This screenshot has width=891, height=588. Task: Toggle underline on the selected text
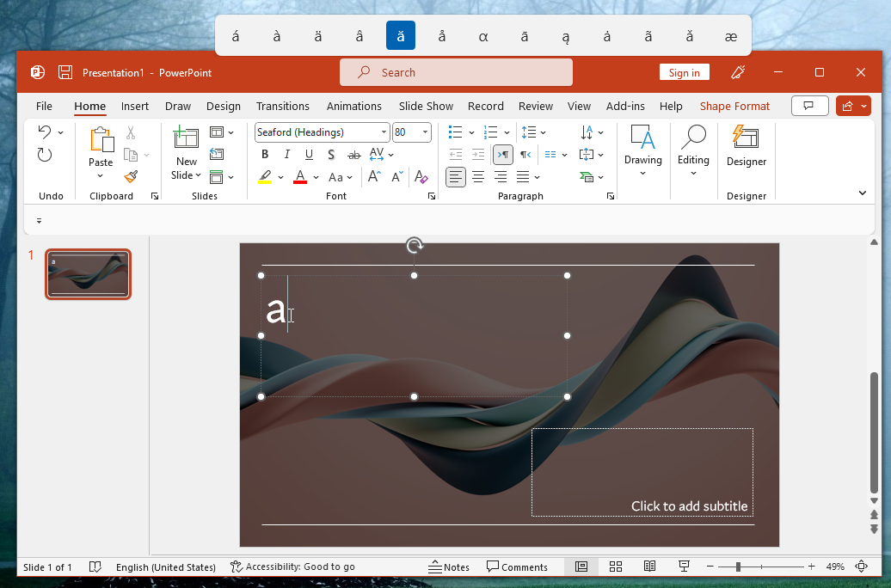[x=309, y=155]
